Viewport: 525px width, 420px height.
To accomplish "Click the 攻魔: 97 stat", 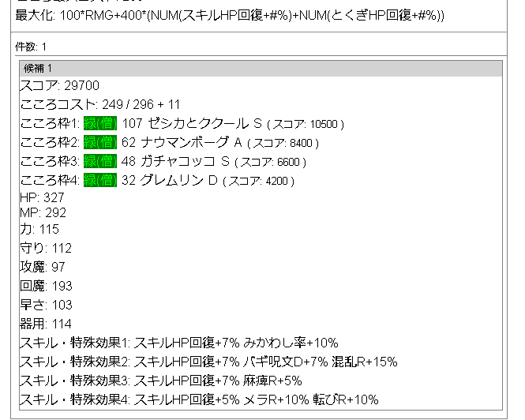I will [43, 267].
